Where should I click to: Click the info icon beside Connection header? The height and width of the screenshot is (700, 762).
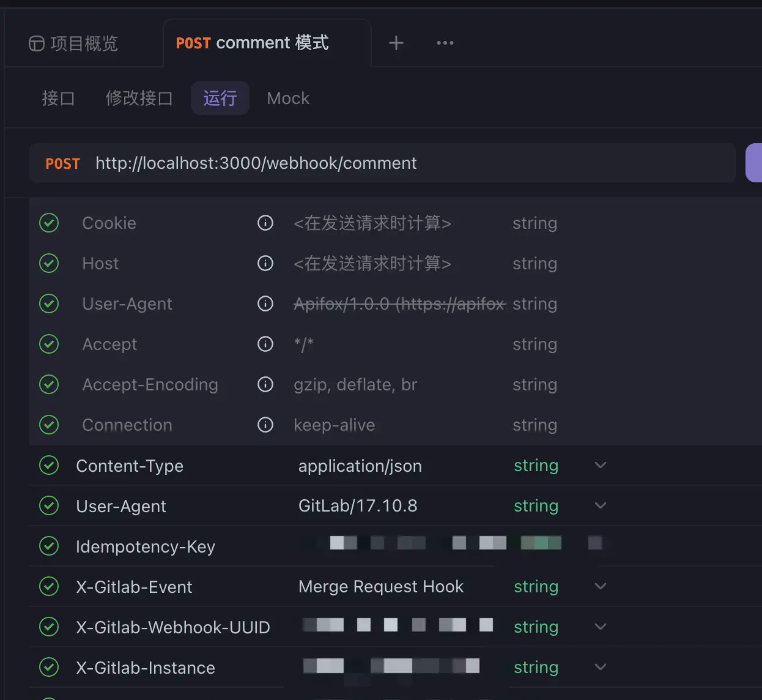click(265, 425)
